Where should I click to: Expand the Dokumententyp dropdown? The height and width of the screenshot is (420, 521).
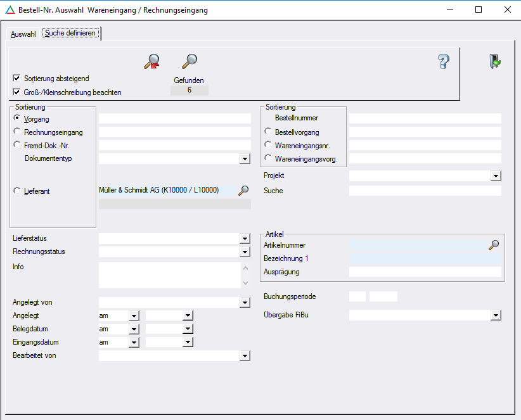245,159
